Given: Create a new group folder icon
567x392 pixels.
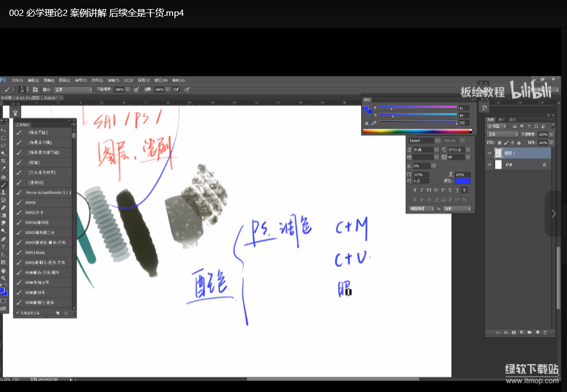Looking at the screenshot, I should (529, 332).
